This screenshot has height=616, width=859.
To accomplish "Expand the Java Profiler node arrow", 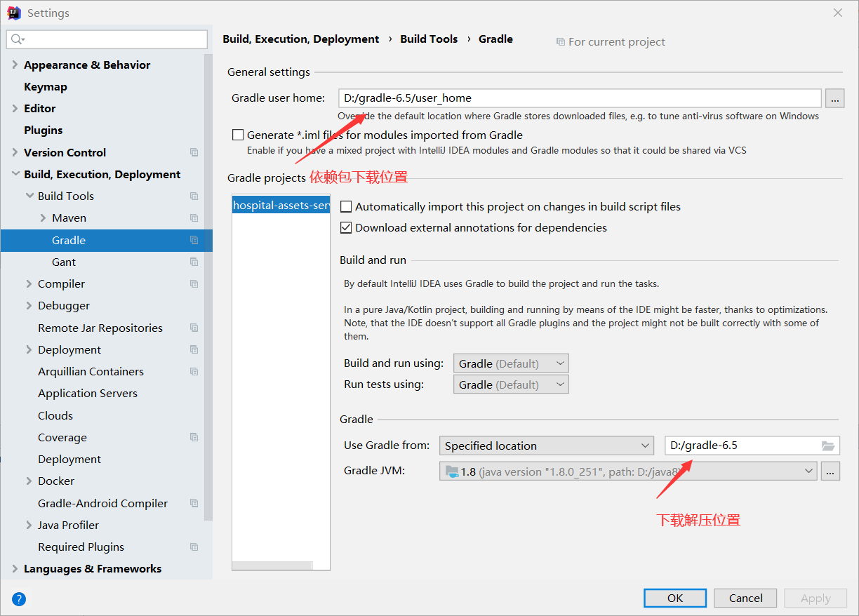I will 29,525.
